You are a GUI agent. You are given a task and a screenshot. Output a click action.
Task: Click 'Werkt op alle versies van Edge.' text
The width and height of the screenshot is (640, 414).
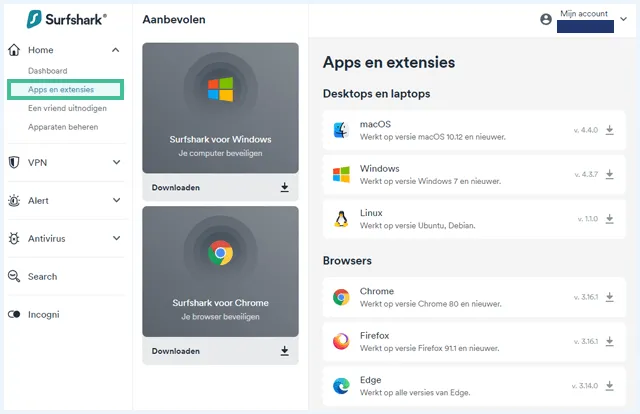(415, 393)
